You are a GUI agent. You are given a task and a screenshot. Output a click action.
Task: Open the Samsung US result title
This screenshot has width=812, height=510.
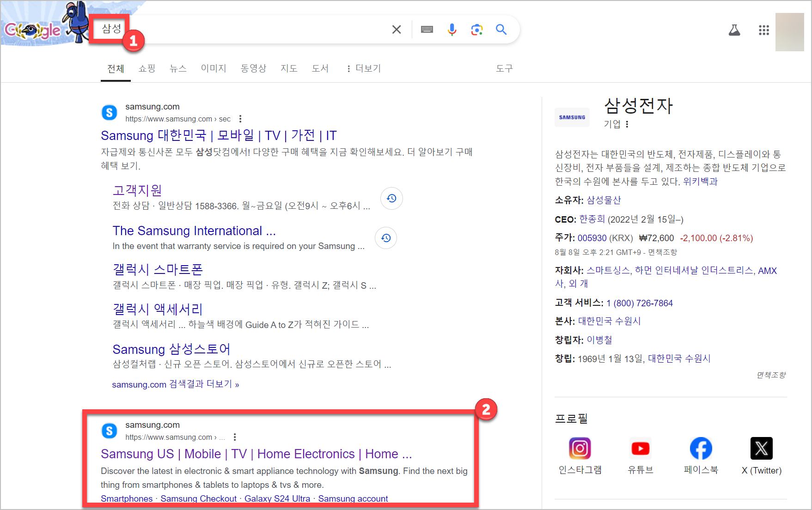click(x=256, y=454)
